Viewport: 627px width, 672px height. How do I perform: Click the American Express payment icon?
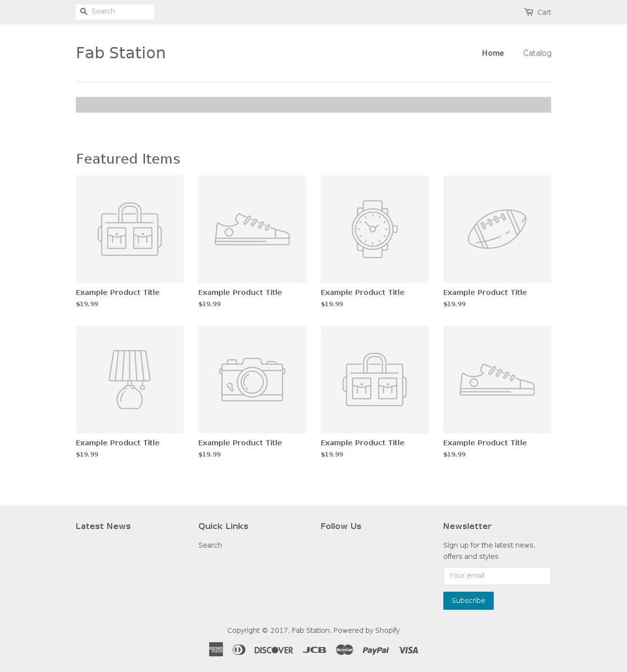tap(216, 649)
